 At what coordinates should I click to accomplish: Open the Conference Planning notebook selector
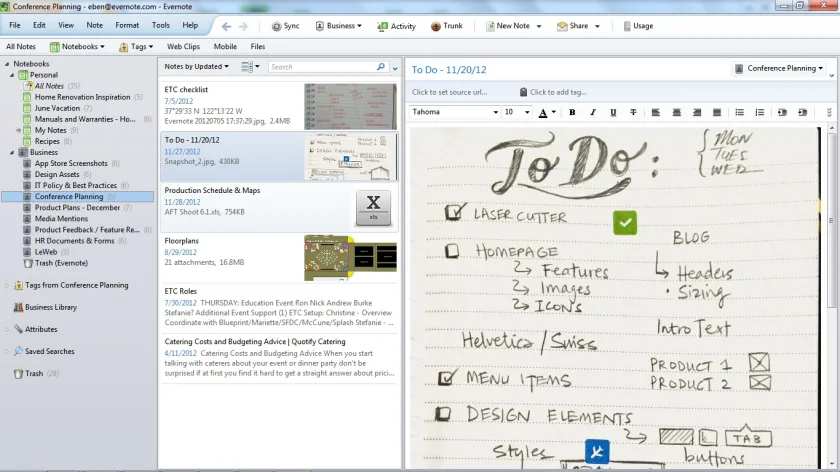(780, 69)
